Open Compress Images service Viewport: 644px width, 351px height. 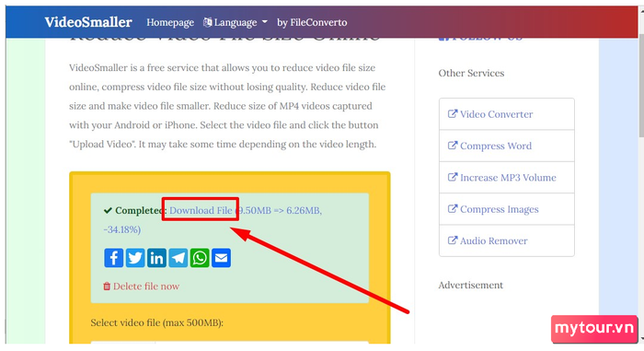pyautogui.click(x=506, y=209)
